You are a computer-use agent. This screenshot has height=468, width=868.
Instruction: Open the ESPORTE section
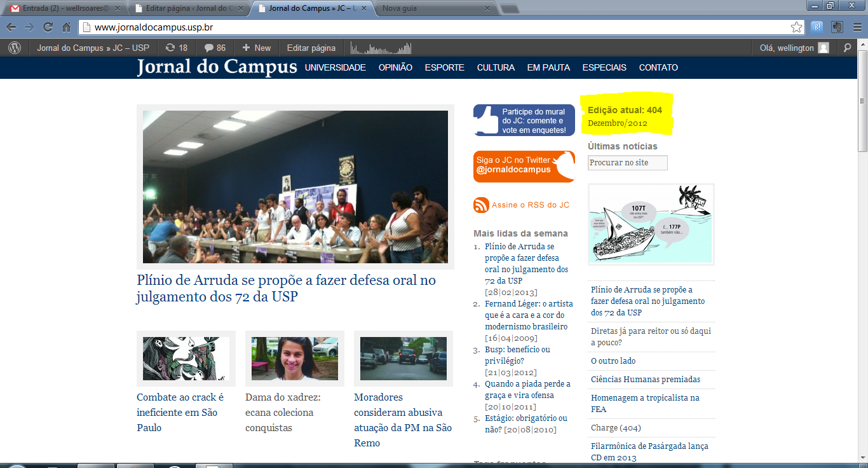coord(445,67)
